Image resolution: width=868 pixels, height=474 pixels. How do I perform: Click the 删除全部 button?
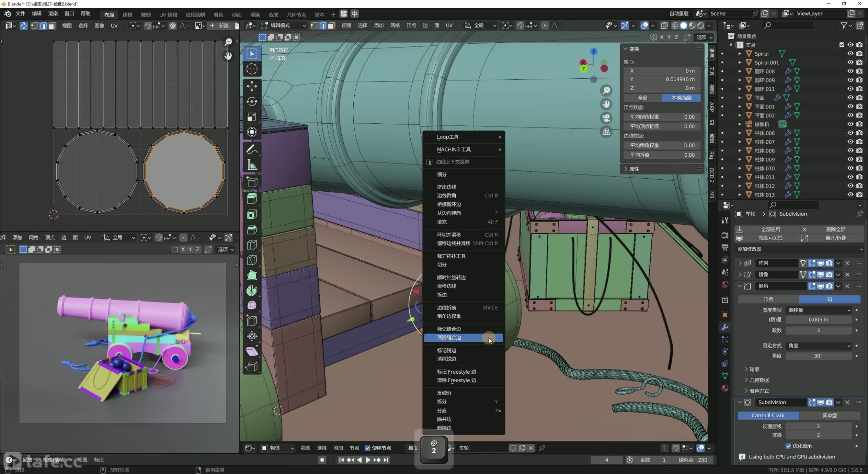click(x=831, y=229)
